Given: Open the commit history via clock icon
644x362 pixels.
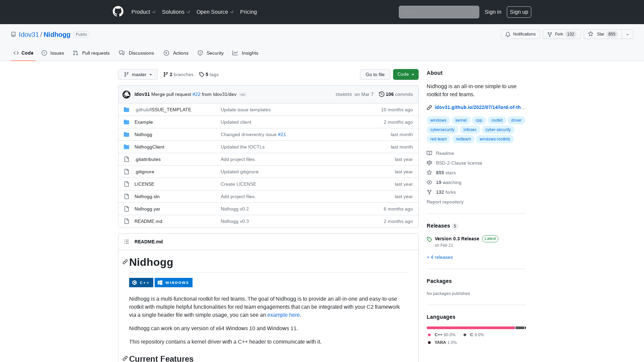Looking at the screenshot, I should 381,94.
